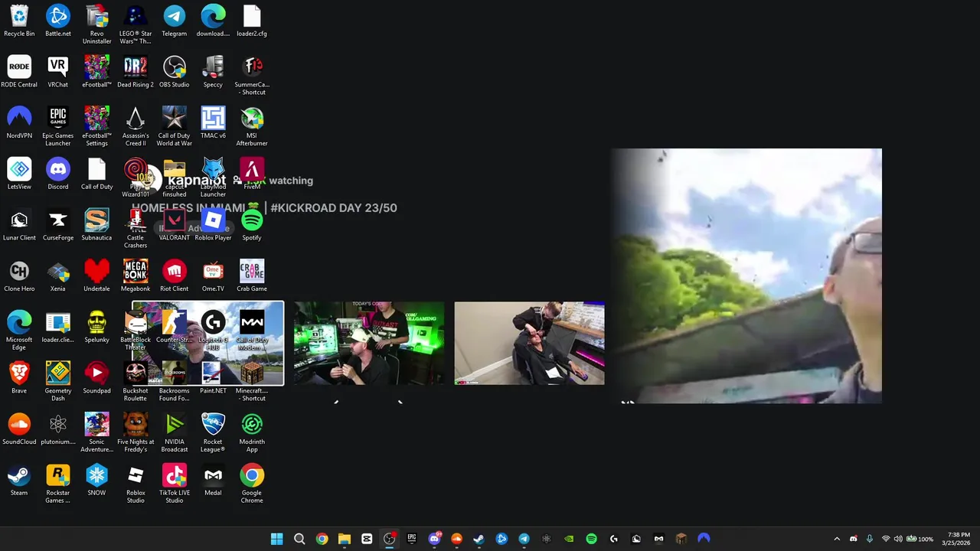The image size is (980, 551).
Task: Open Call of Duty World at War icon
Action: pos(174,127)
